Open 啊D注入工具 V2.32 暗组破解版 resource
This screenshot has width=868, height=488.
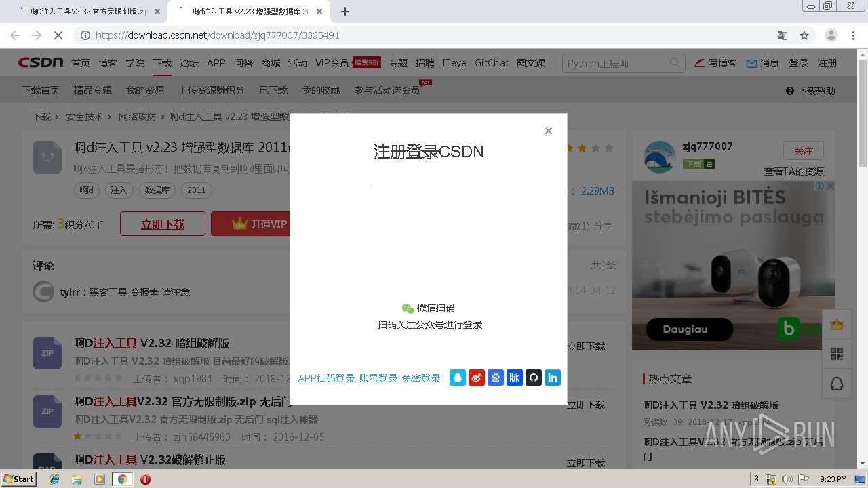(x=151, y=343)
